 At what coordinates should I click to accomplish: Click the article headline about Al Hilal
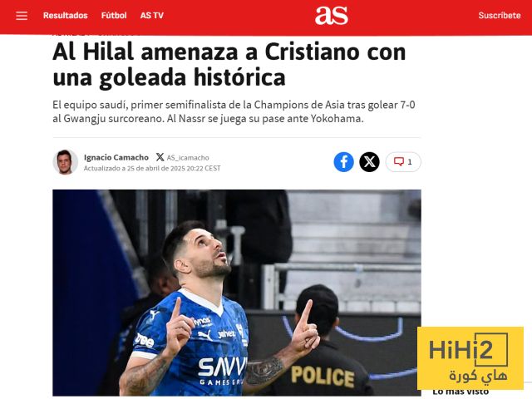pos(229,65)
